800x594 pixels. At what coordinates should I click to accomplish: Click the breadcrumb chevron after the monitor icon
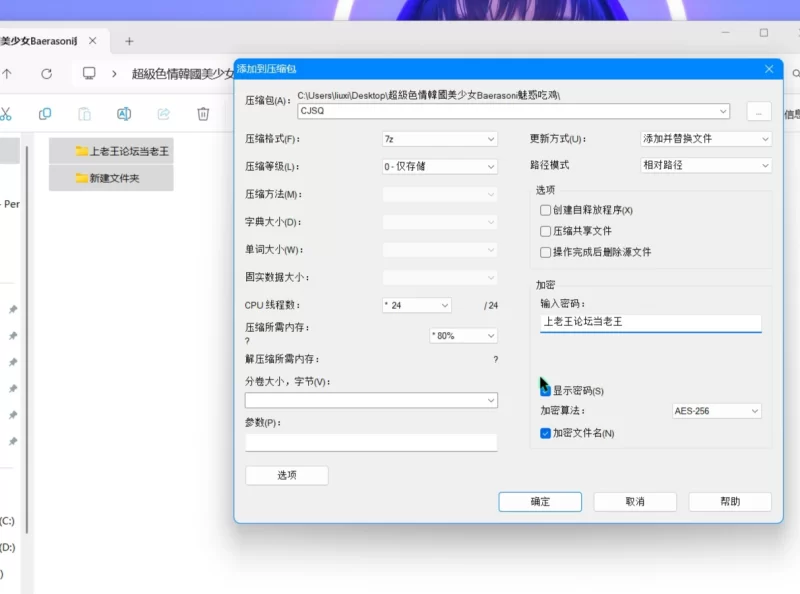[x=114, y=74]
